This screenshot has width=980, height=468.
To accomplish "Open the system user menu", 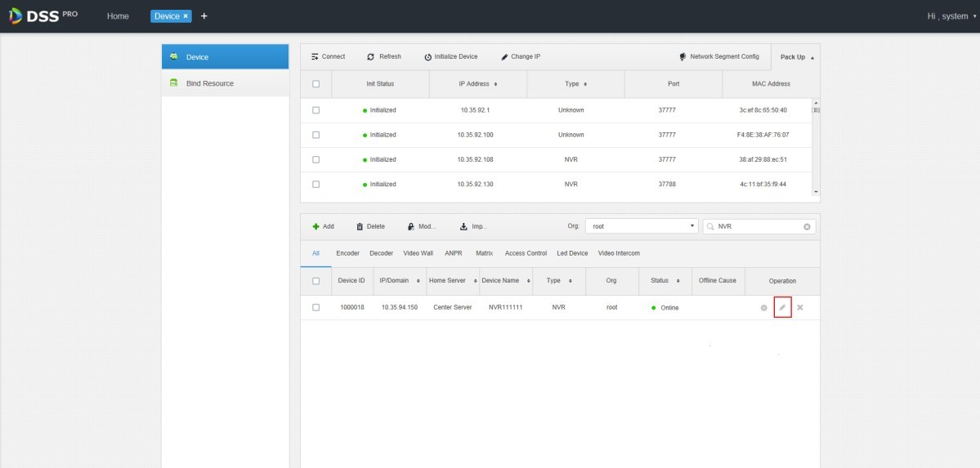I will [951, 16].
